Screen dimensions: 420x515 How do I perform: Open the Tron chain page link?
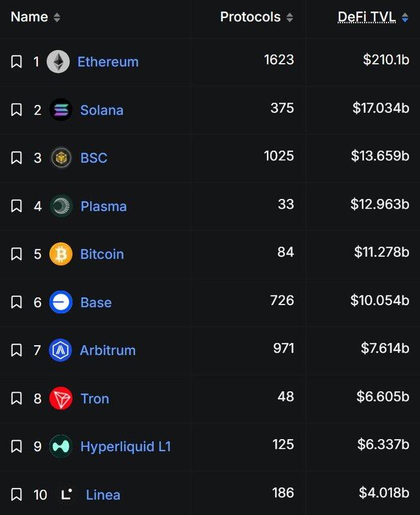click(95, 398)
